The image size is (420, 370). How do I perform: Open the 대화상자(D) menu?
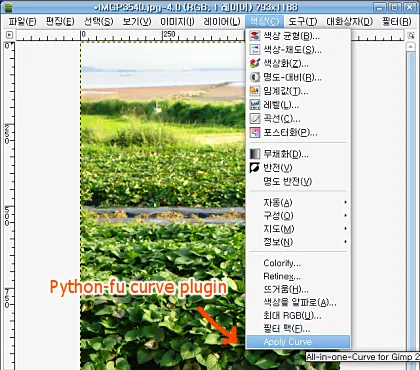pos(350,22)
